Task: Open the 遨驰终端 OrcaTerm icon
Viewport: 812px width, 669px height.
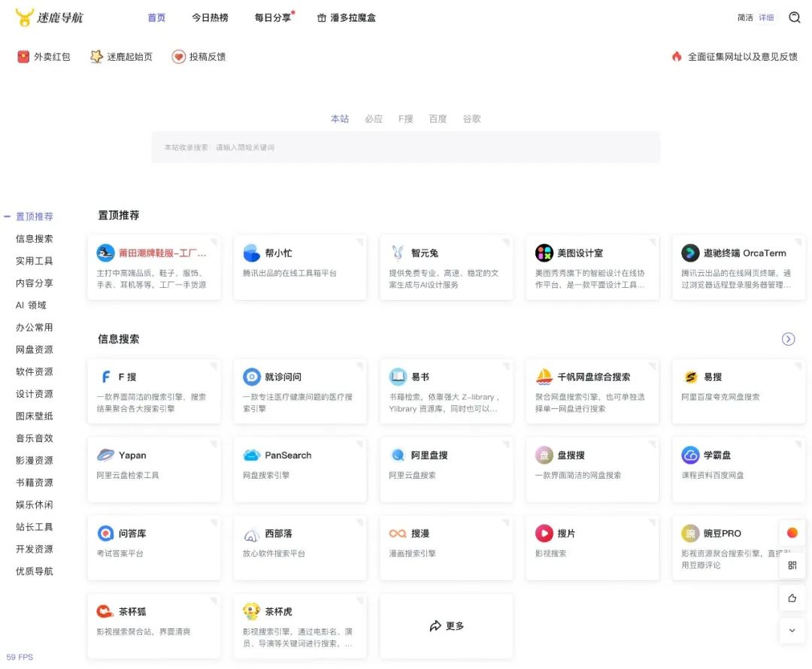Action: tap(690, 253)
